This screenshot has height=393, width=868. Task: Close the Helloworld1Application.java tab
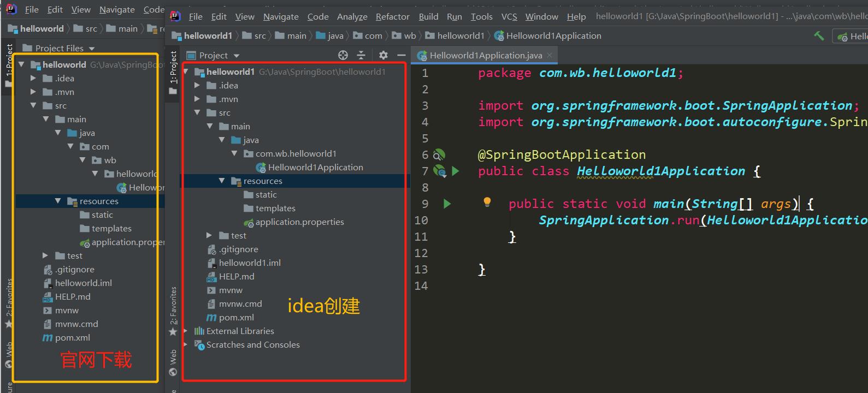point(550,55)
